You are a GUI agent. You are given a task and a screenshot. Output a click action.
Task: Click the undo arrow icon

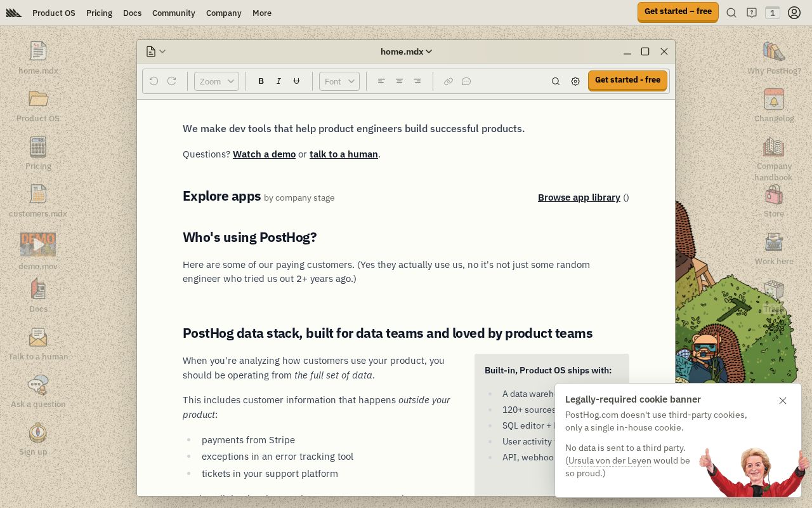(x=154, y=81)
